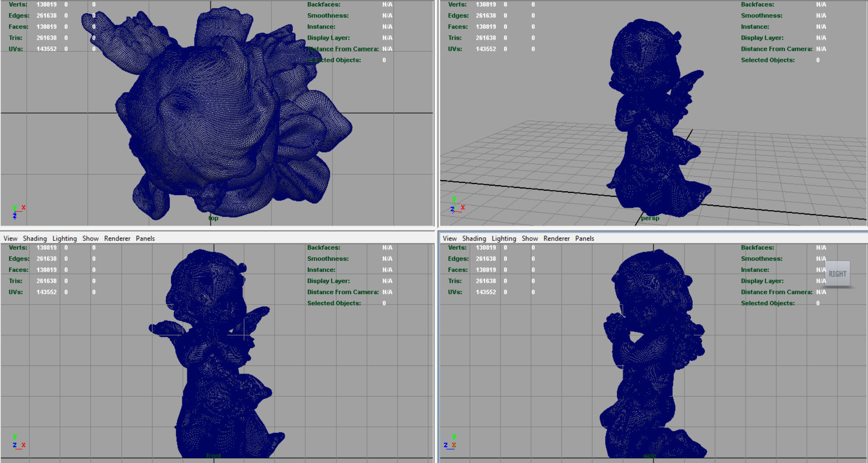Screen dimensions: 868x463
Task: Open the View menu in side panel
Action: click(x=450, y=238)
